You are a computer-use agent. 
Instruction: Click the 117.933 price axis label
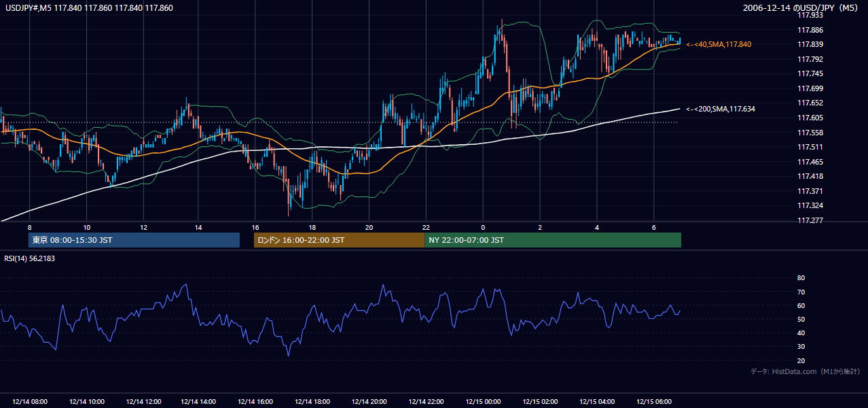[x=810, y=15]
